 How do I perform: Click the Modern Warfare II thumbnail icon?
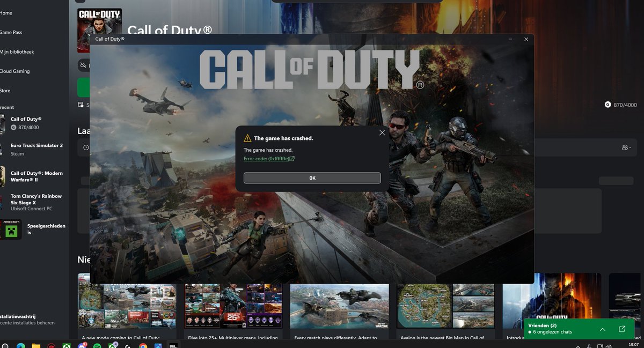[x=2, y=176]
